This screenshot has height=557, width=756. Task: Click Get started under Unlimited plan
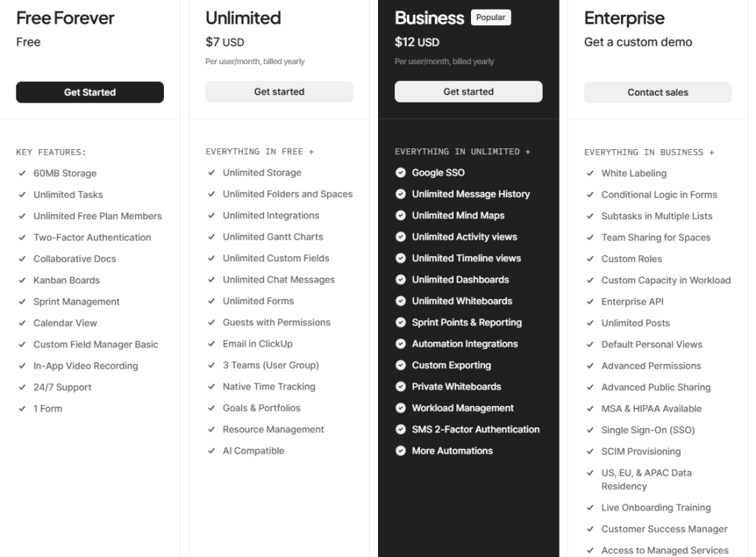279,91
